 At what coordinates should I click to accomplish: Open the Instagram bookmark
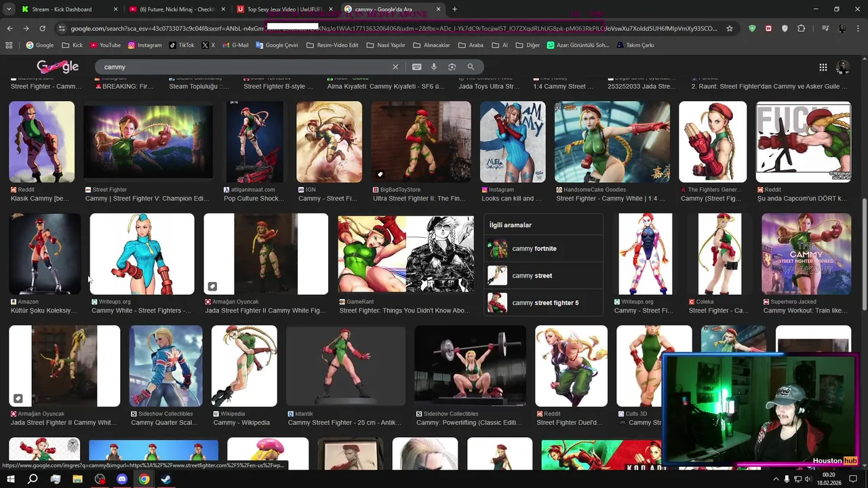click(145, 45)
